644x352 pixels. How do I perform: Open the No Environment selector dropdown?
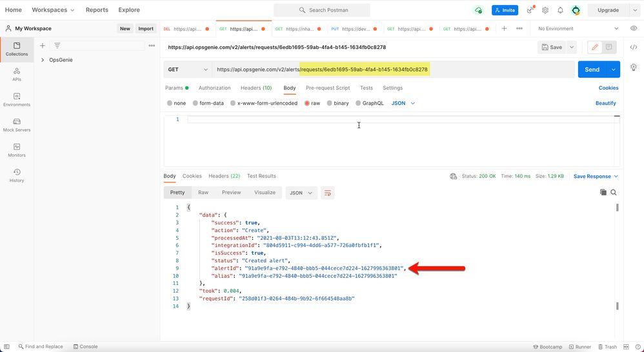click(578, 28)
